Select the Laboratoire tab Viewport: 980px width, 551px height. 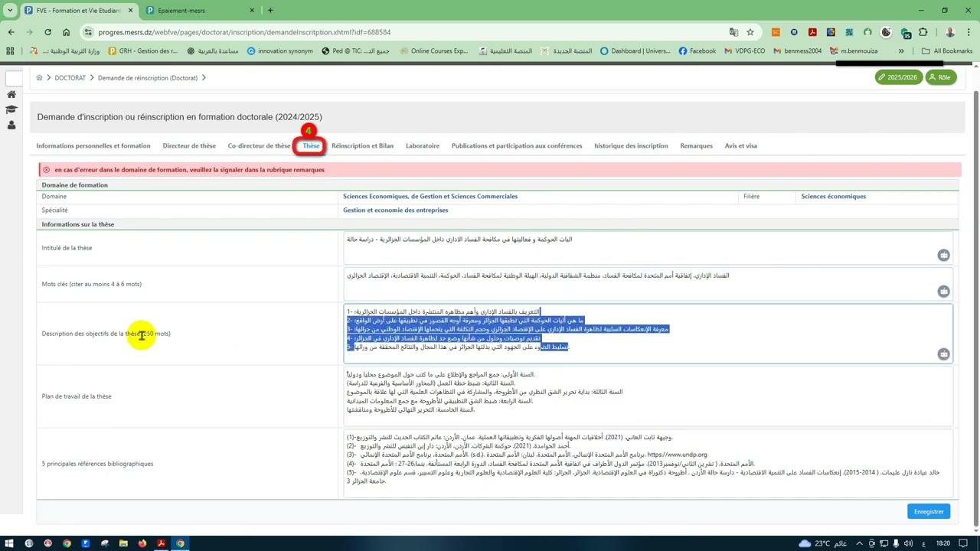423,145
